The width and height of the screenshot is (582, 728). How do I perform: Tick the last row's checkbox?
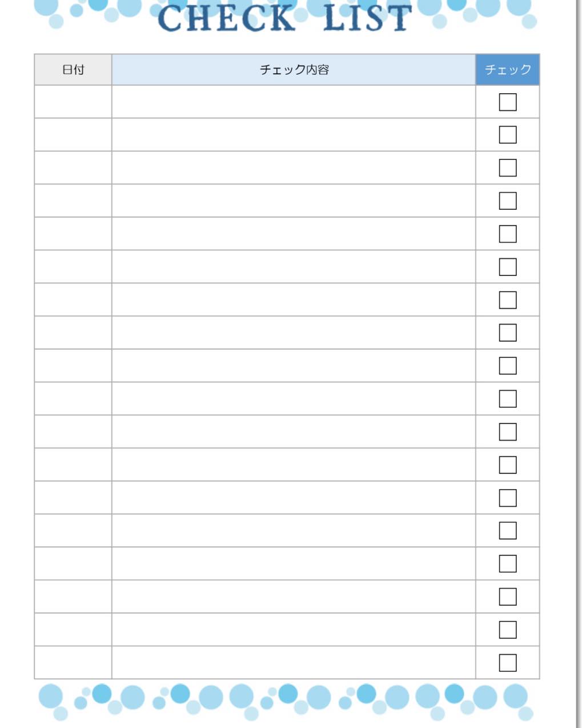[x=507, y=663]
